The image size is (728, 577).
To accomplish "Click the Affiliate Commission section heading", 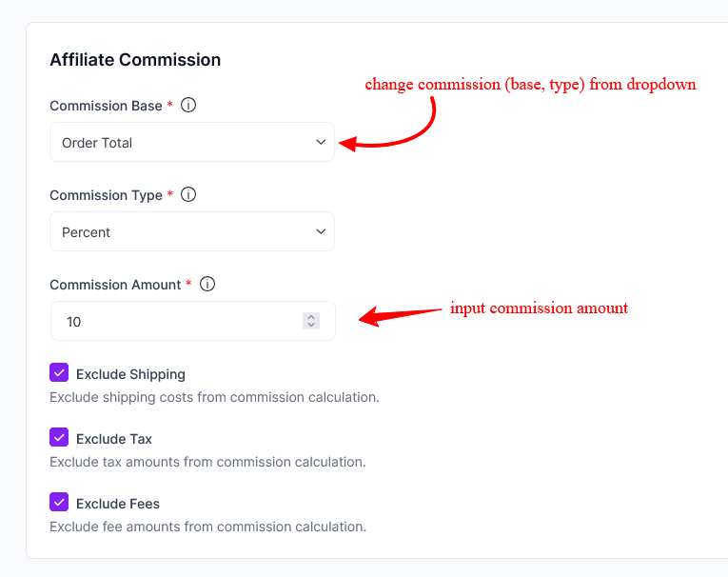I will click(135, 60).
